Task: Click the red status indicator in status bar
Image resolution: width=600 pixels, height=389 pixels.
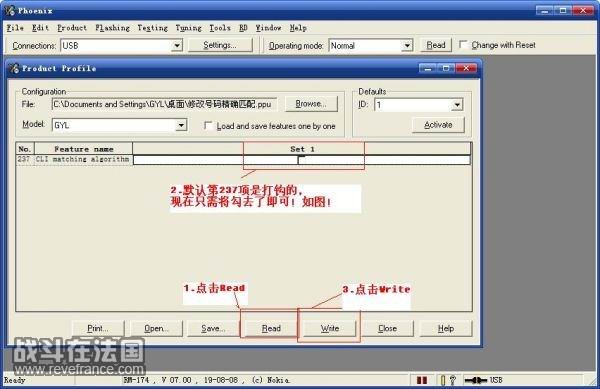Action: point(422,380)
